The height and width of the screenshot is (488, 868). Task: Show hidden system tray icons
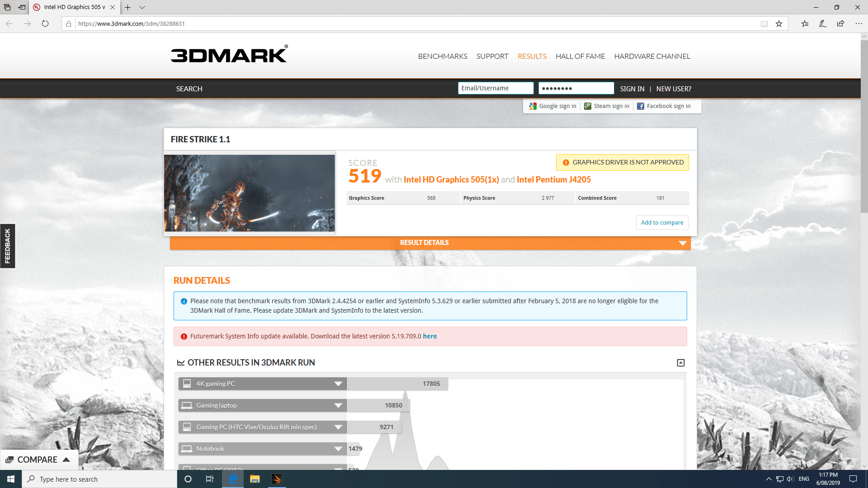tap(769, 479)
